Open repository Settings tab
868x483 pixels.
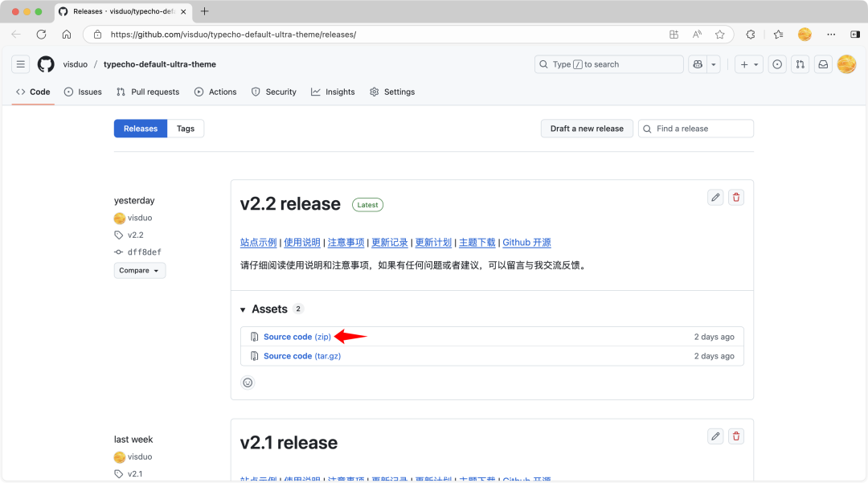click(392, 92)
